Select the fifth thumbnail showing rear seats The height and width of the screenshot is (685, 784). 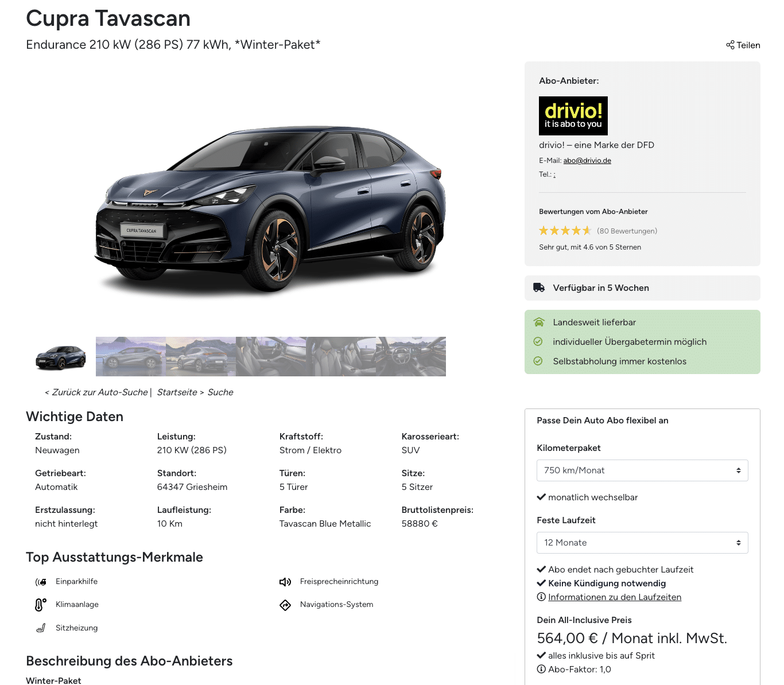341,357
